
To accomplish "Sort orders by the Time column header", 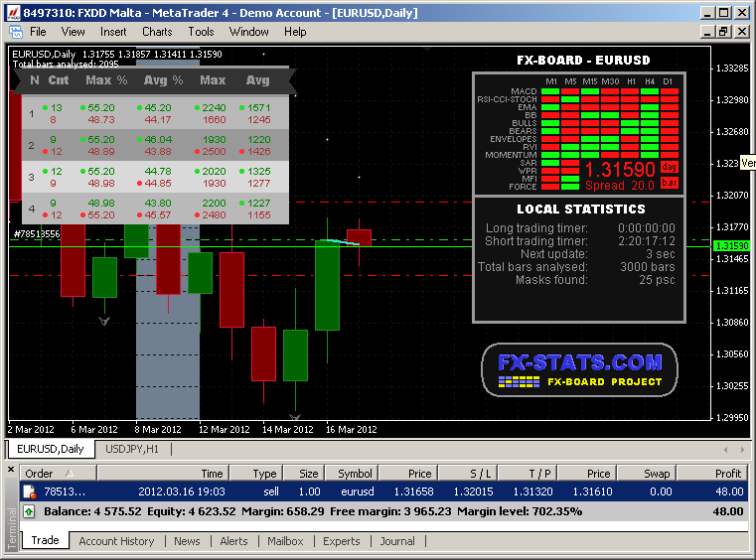I will [163, 474].
